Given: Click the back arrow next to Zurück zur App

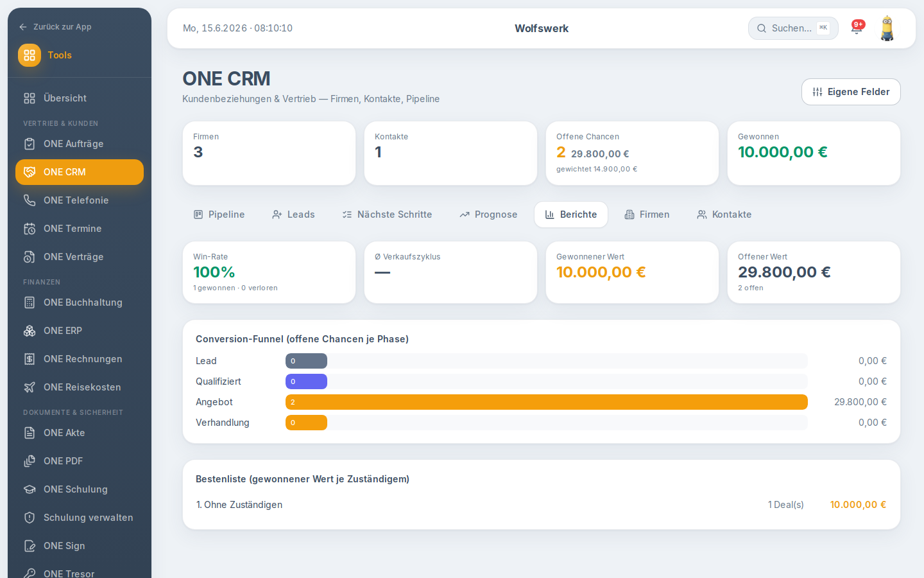Looking at the screenshot, I should pyautogui.click(x=23, y=27).
